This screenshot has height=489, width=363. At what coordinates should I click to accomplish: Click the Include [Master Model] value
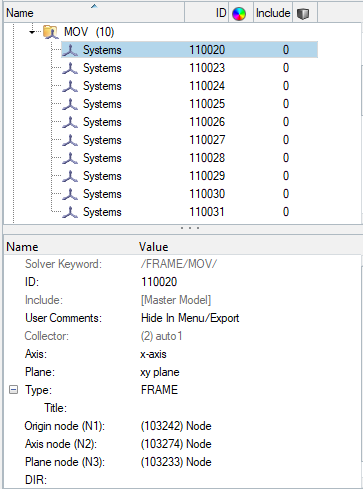176,300
